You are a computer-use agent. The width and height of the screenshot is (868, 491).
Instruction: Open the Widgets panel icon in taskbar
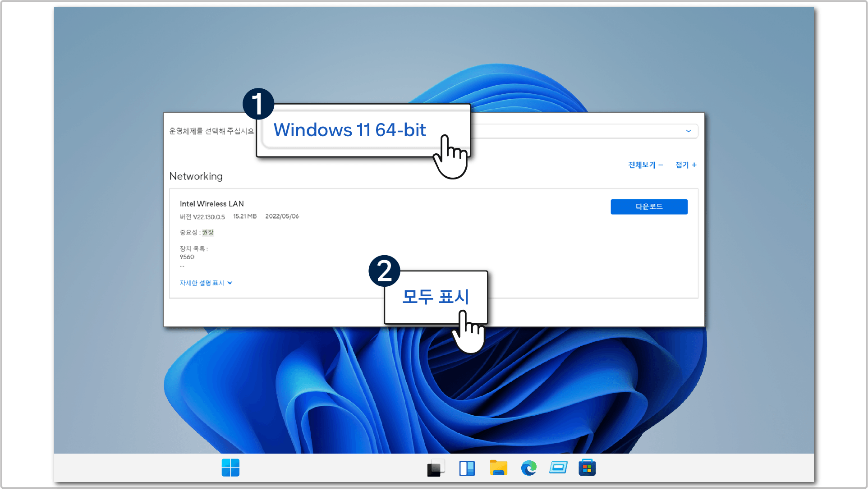pyautogui.click(x=467, y=468)
